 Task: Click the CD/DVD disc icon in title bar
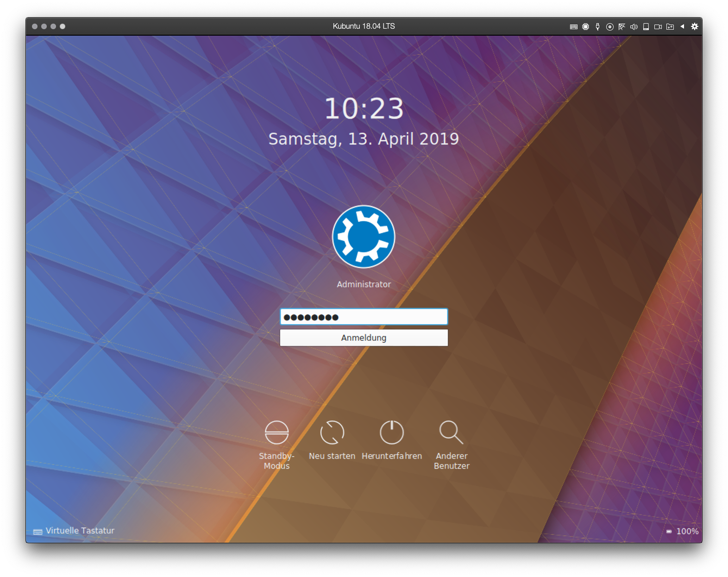coord(610,27)
